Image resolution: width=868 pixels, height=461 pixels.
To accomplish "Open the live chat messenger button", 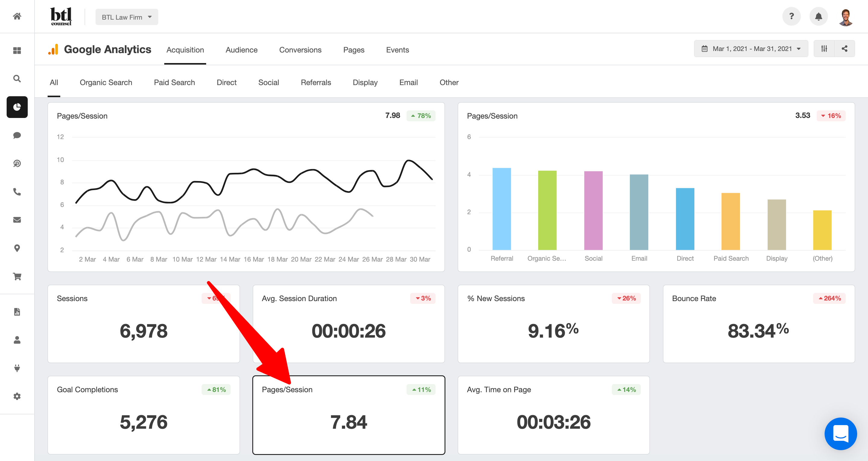I will click(x=841, y=434).
